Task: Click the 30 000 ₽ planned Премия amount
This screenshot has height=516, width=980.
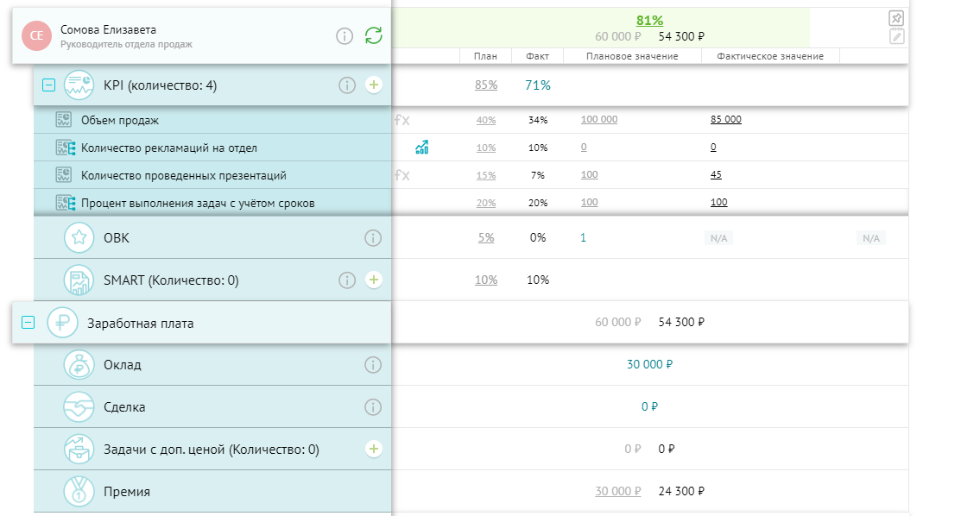Action: click(618, 492)
